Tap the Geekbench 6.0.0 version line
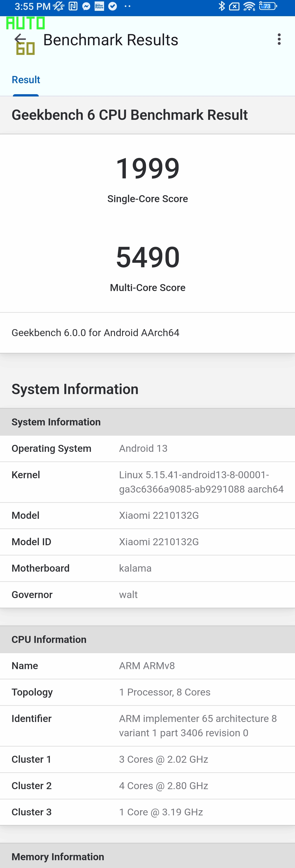Image resolution: width=295 pixels, height=868 pixels. tap(95, 333)
